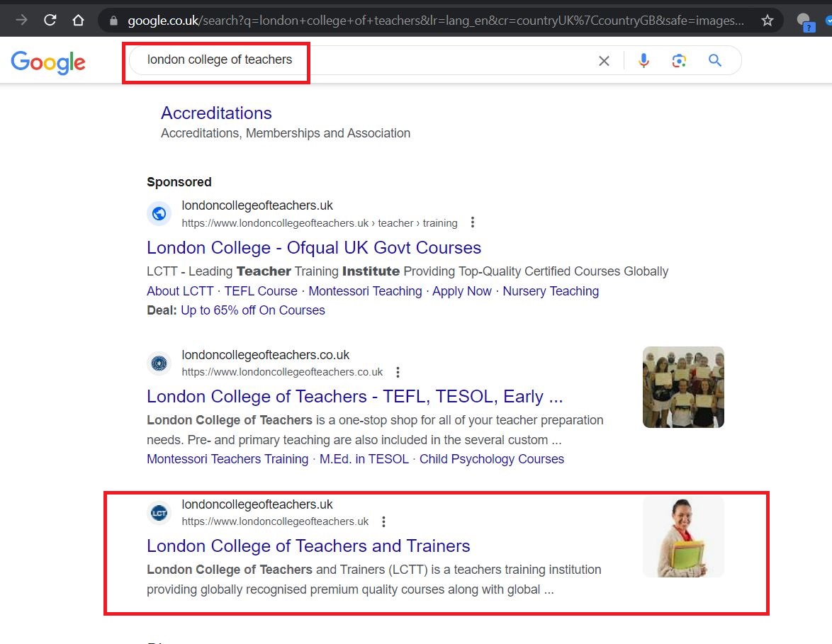This screenshot has height=644, width=832.
Task: Open three-dot menu for the LCTT organic result
Action: click(384, 521)
